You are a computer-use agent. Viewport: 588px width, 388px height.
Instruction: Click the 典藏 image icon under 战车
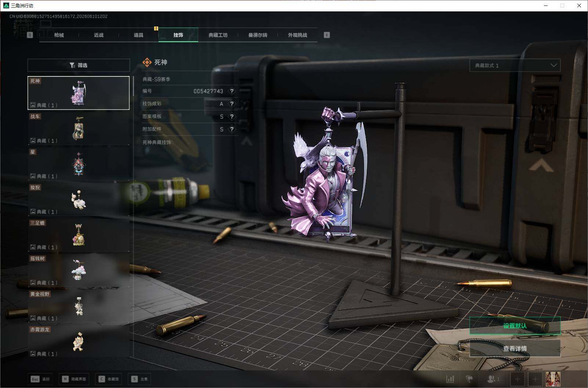coord(33,141)
